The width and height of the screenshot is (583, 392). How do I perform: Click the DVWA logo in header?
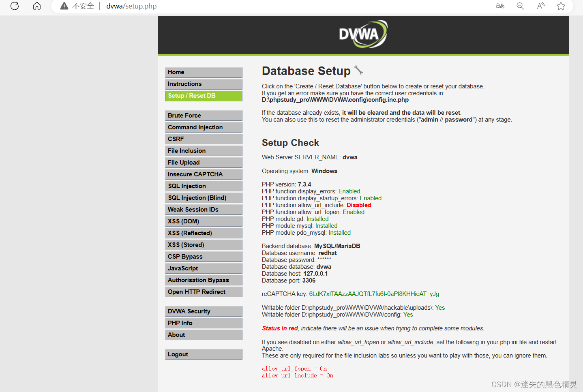coord(363,34)
